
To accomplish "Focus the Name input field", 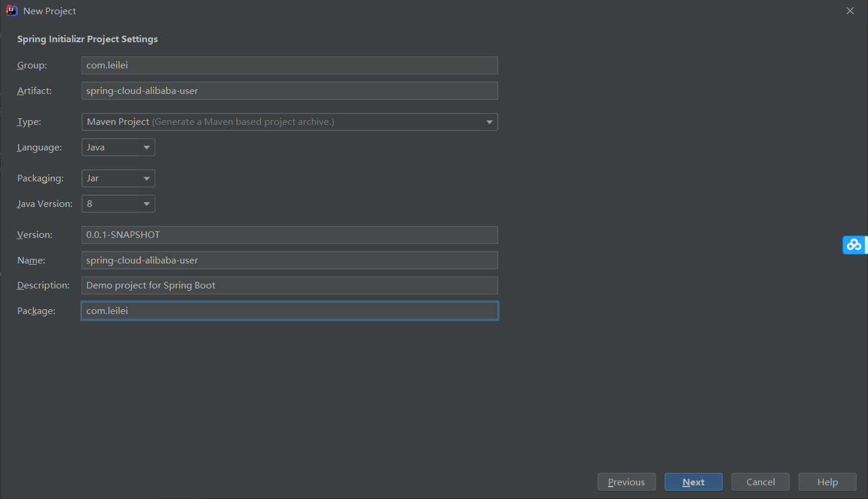I will (289, 261).
